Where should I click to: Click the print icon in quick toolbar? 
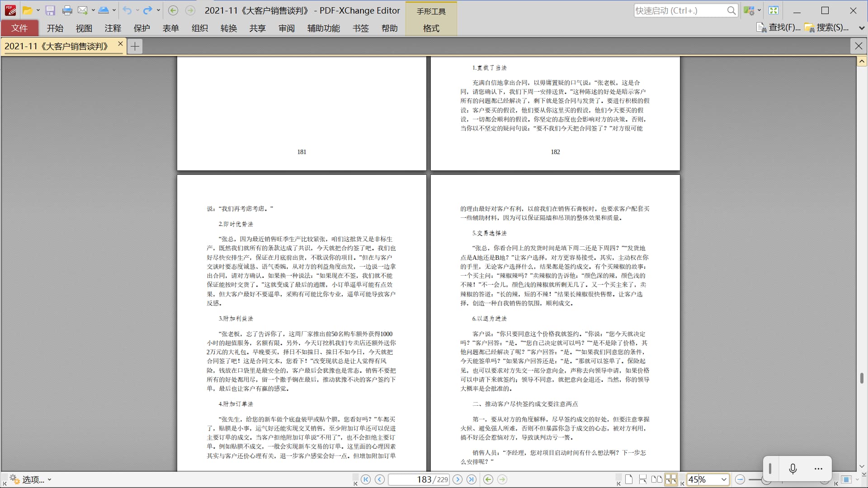tap(67, 10)
